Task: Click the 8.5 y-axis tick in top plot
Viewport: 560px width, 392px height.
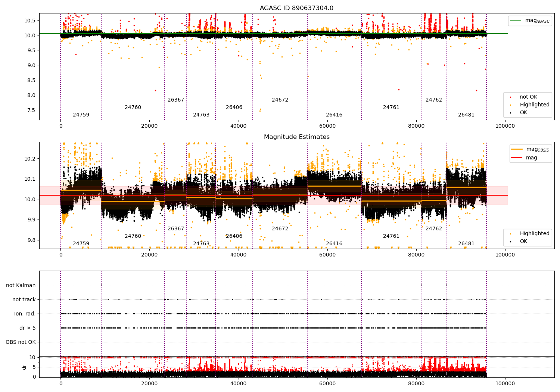Action: [32, 80]
